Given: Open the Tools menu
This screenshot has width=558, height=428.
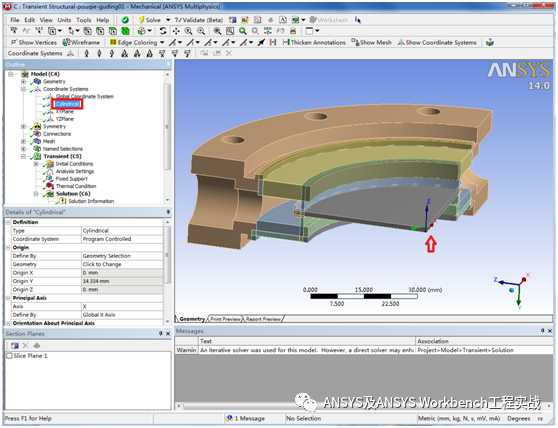Looking at the screenshot, I should tap(84, 20).
